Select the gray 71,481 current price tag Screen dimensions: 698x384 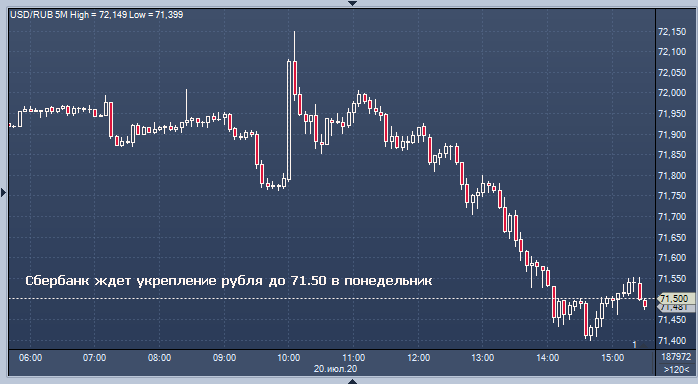(x=675, y=307)
